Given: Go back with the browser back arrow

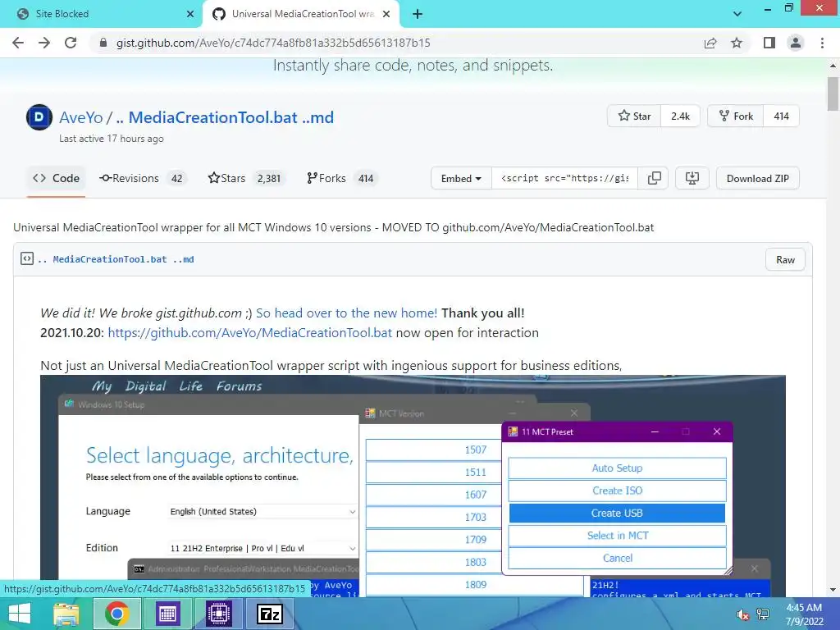Looking at the screenshot, I should point(18,43).
